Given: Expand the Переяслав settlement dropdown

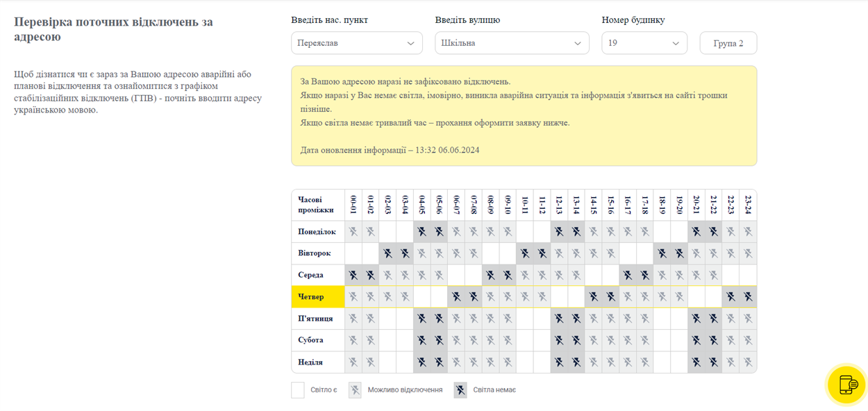Looking at the screenshot, I should point(357,43).
